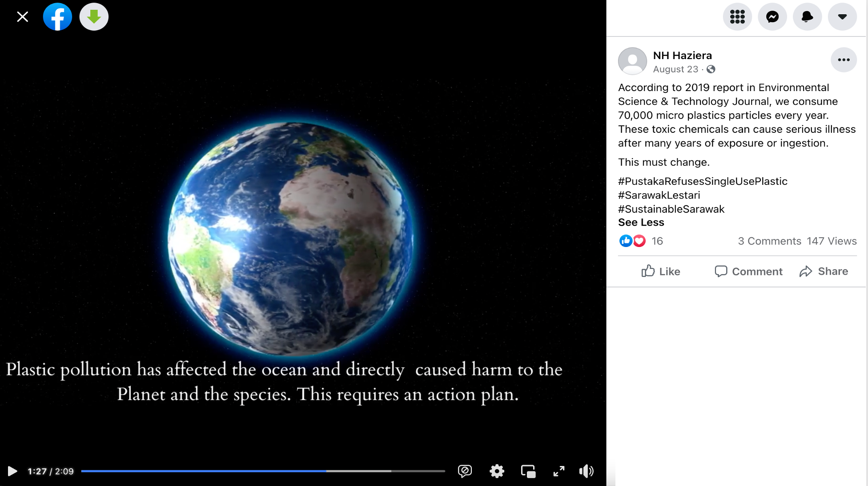868x486 pixels.
Task: Collapse post text with See Less
Action: (x=641, y=223)
